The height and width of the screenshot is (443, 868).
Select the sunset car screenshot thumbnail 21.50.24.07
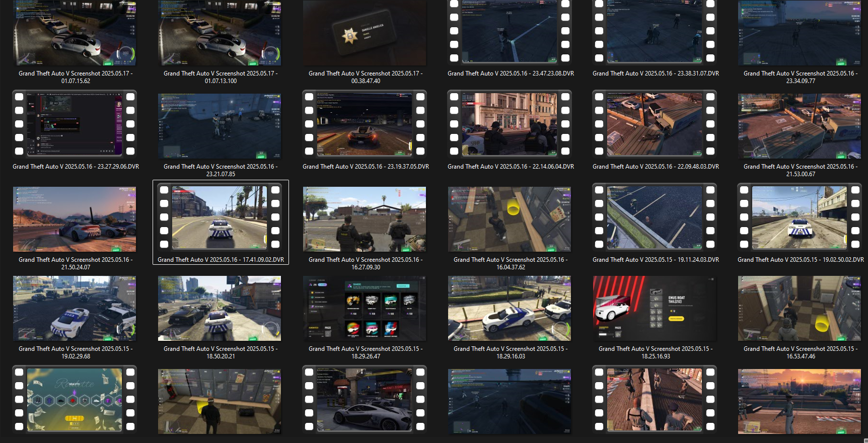tap(75, 219)
